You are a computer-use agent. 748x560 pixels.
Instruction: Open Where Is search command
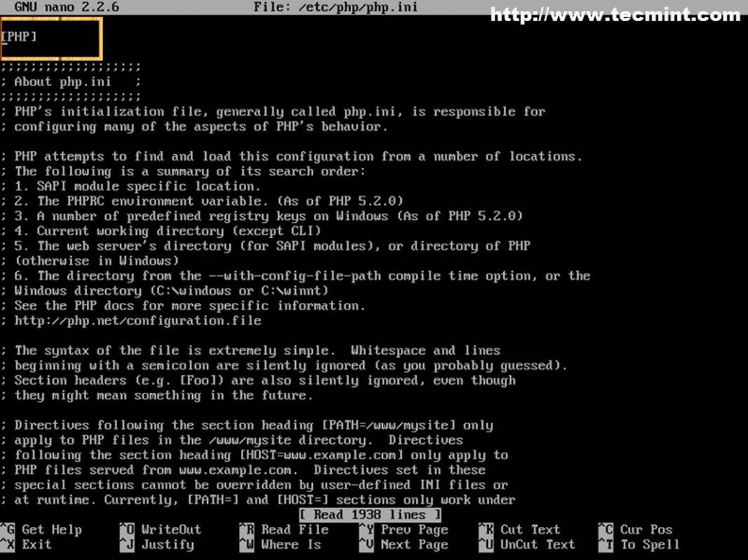coord(292,545)
